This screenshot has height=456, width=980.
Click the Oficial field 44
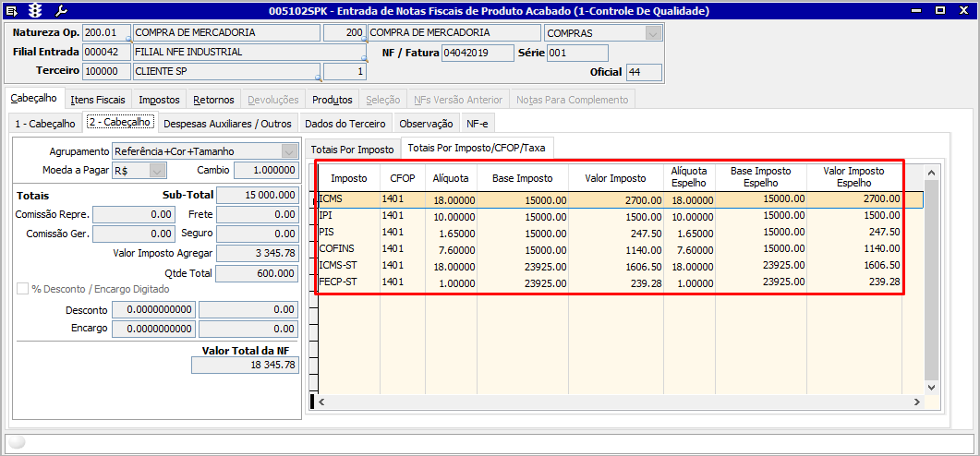pos(644,72)
